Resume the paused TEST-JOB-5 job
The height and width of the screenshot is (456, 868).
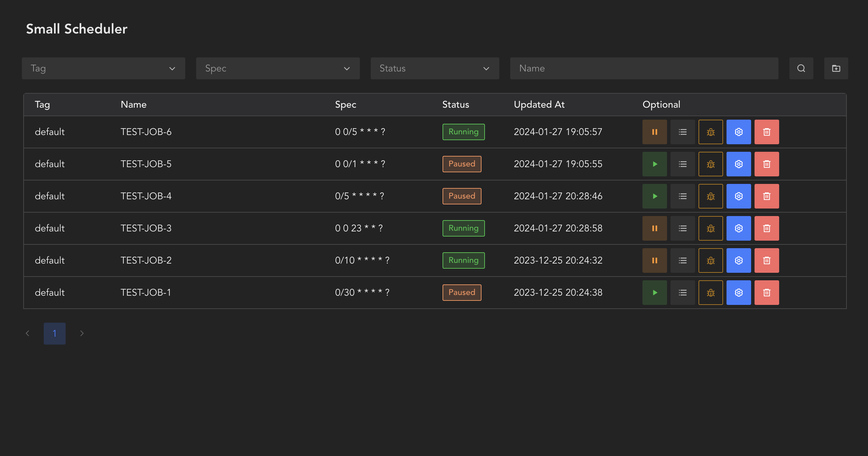click(x=654, y=164)
